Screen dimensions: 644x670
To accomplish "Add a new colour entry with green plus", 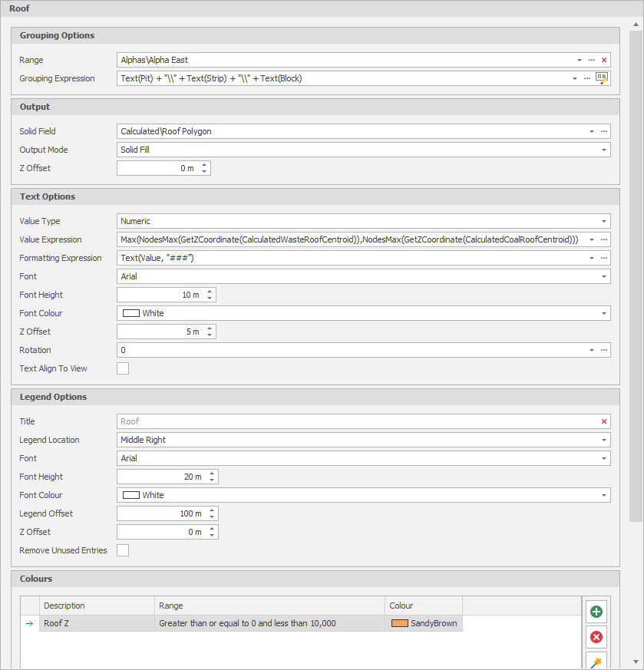I will [x=596, y=612].
